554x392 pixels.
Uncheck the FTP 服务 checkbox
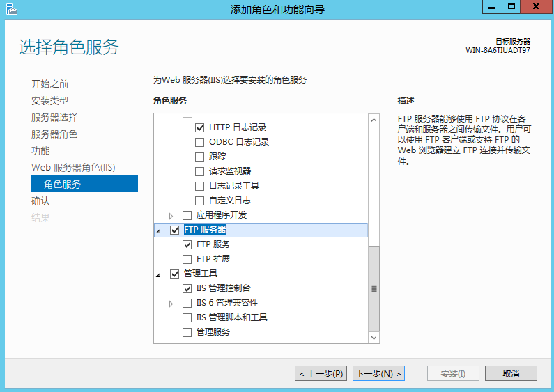coord(187,244)
